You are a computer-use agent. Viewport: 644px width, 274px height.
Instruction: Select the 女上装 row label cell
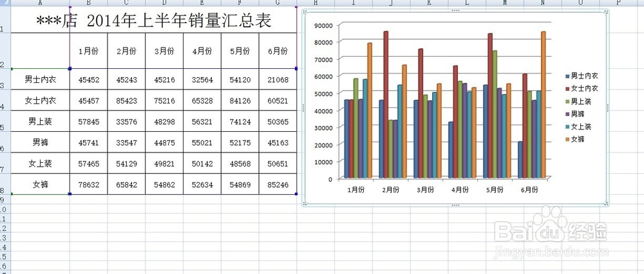click(41, 163)
